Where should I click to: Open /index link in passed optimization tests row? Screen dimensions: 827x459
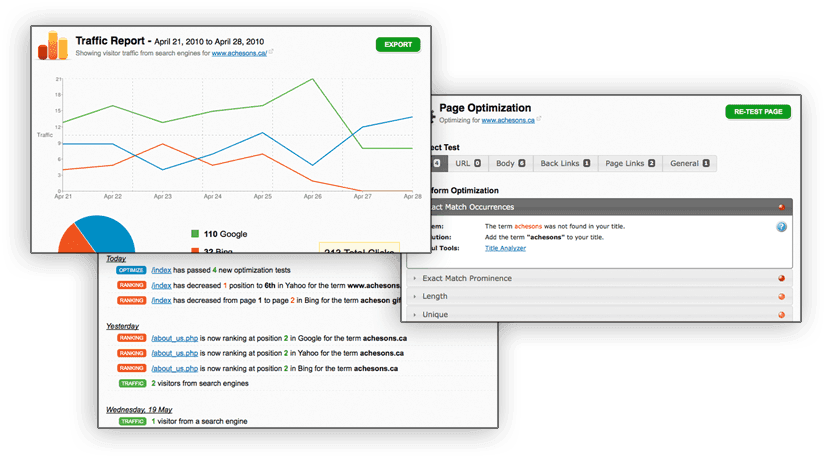(161, 270)
